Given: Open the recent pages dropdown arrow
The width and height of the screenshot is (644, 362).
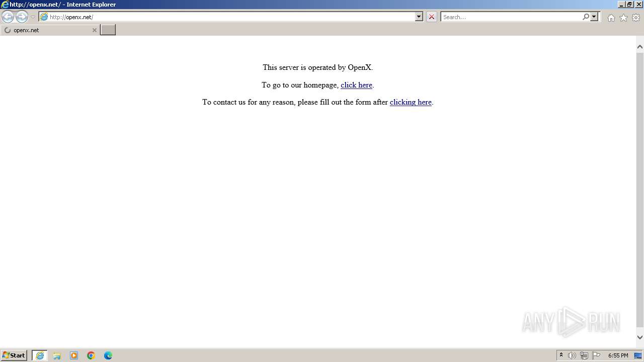Looking at the screenshot, I should click(33, 17).
